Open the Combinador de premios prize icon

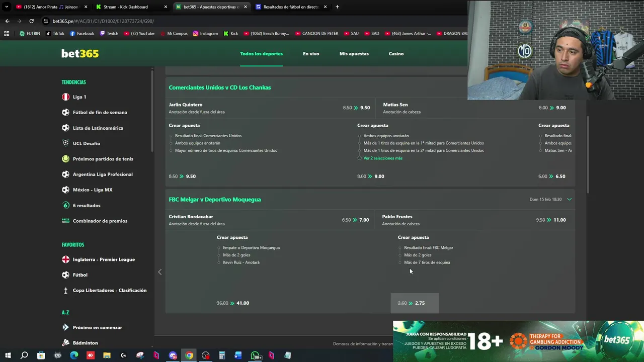tap(65, 221)
